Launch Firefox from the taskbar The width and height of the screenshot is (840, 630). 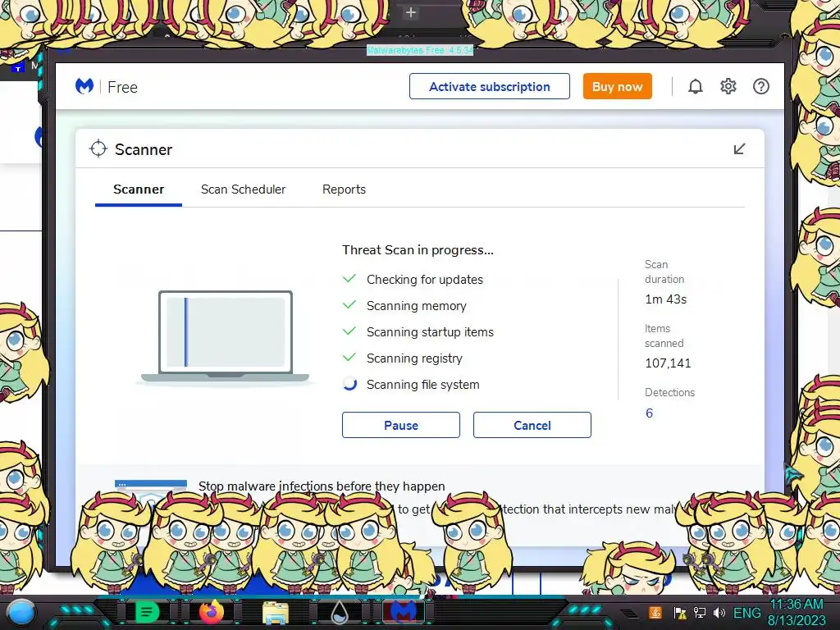pyautogui.click(x=212, y=611)
